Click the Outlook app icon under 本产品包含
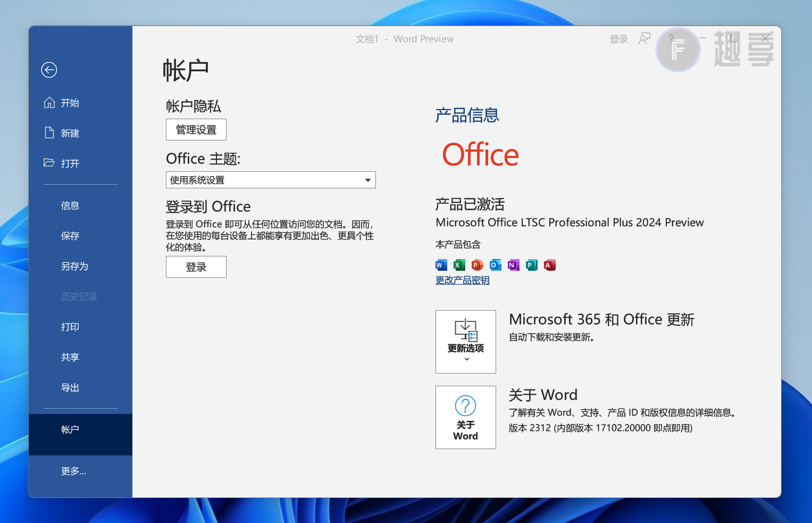This screenshot has height=523, width=812. (x=496, y=265)
